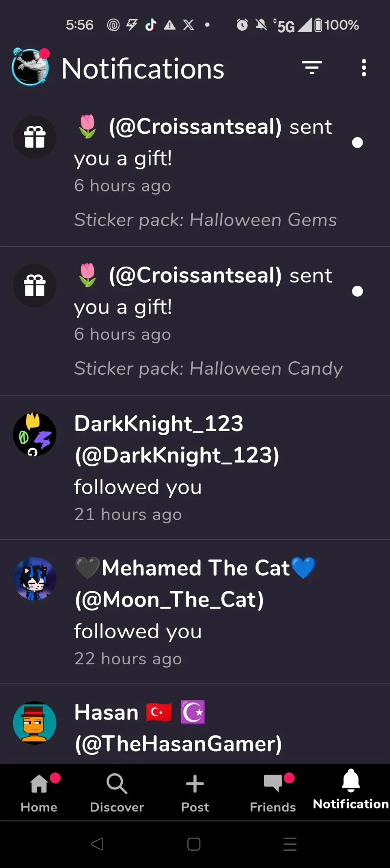Open the Friends tab
Viewport: 390px width, 868px height.
click(x=273, y=792)
